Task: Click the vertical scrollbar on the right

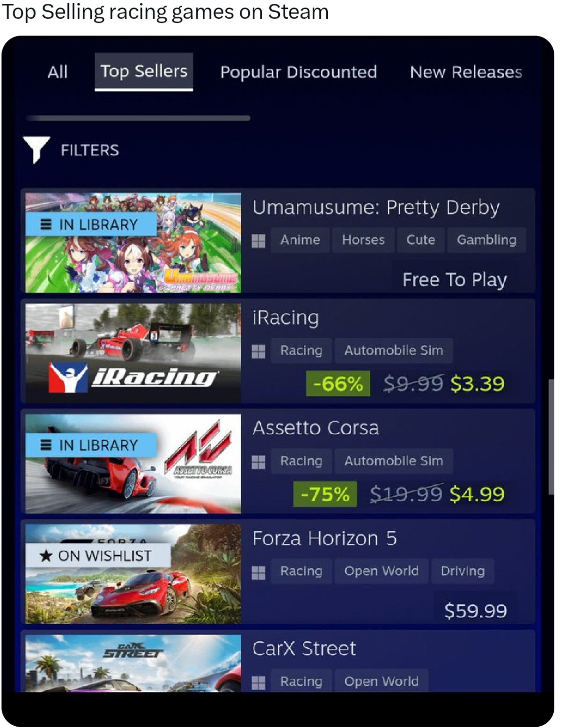Action: (x=551, y=437)
